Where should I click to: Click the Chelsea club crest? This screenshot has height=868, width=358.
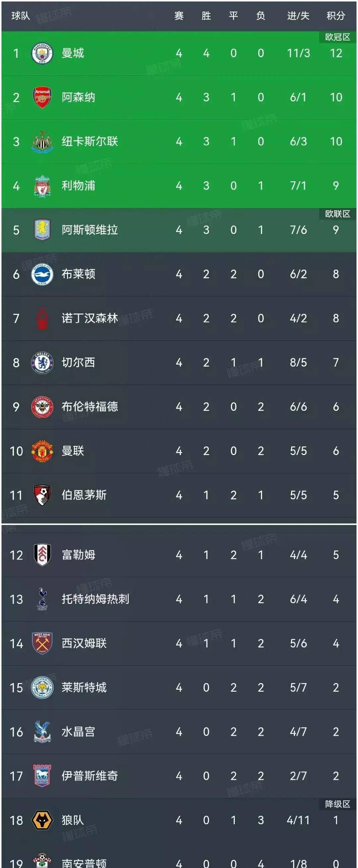click(42, 363)
